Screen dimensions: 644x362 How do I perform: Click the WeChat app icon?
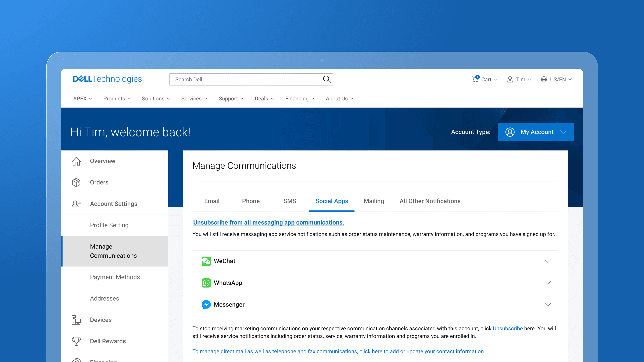pyautogui.click(x=206, y=261)
